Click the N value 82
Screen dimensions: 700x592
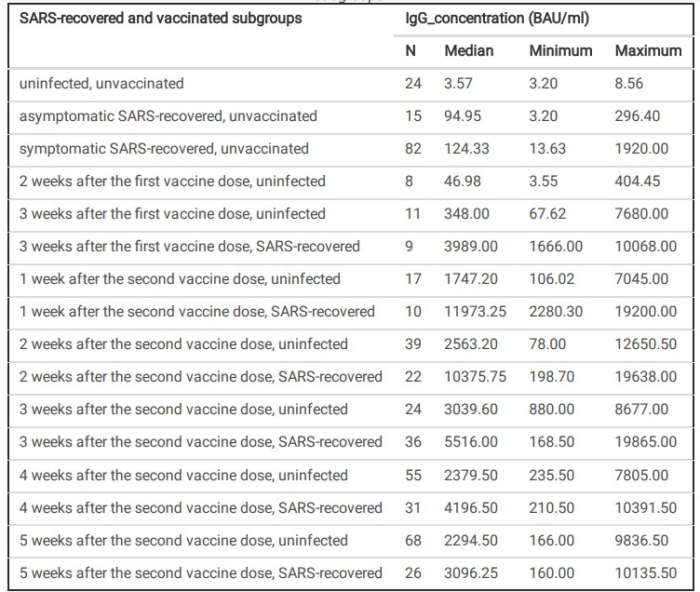tap(413, 149)
